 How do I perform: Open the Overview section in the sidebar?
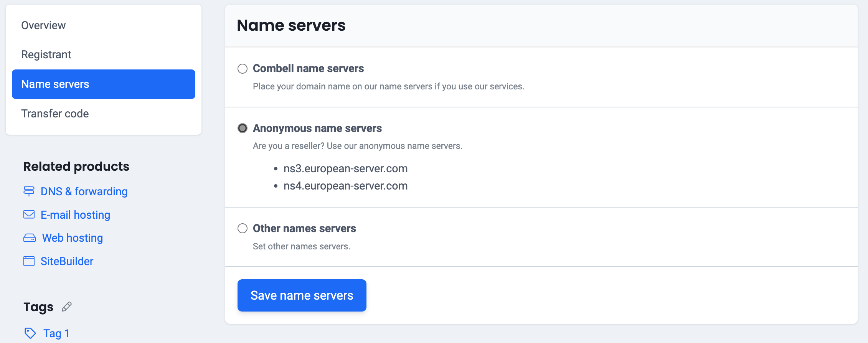pos(43,25)
